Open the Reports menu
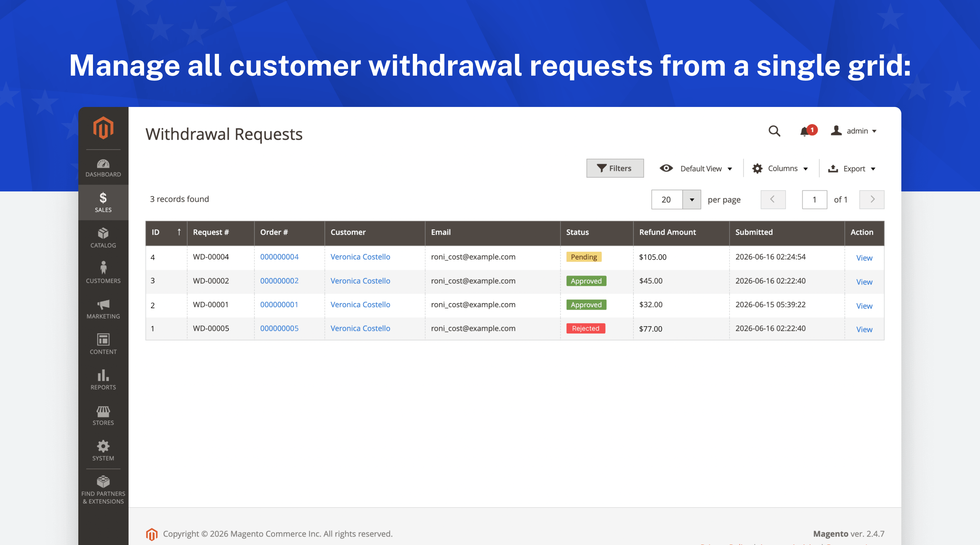This screenshot has width=980, height=545. [x=103, y=379]
